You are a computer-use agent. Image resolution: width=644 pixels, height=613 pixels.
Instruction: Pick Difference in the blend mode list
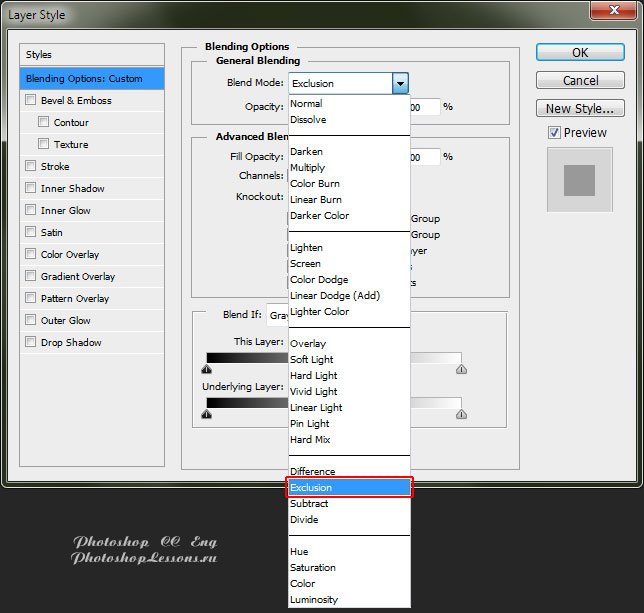pos(312,472)
